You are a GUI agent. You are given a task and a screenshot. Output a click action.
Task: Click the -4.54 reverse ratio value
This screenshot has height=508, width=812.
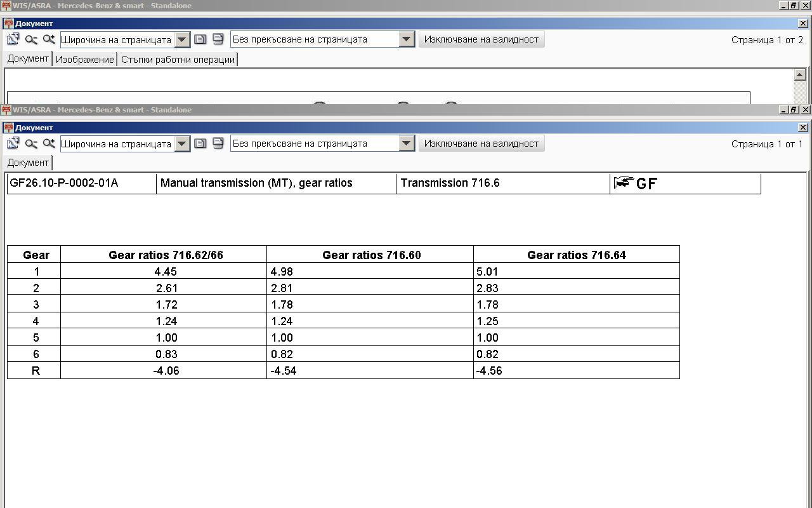284,371
